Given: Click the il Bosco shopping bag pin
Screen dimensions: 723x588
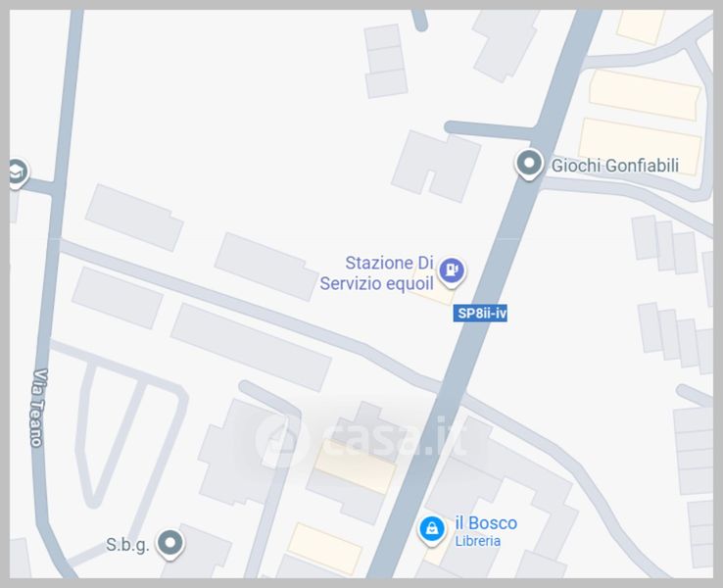Looking at the screenshot, I should click(432, 530).
